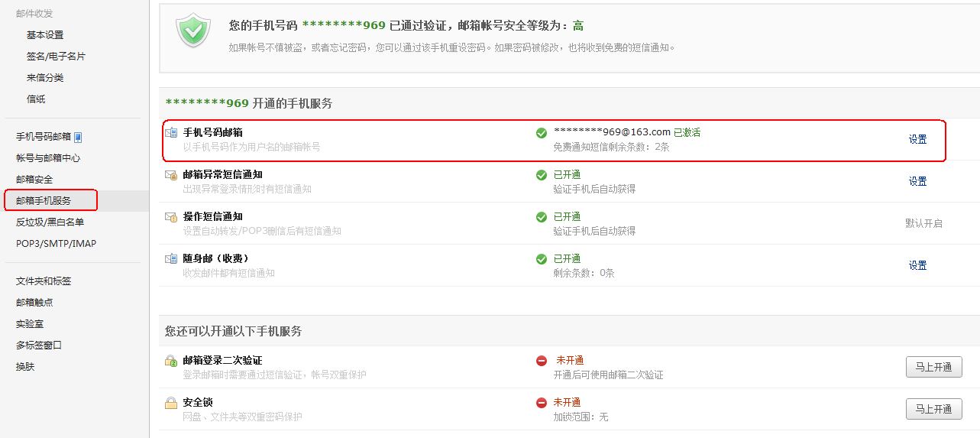Click the 操作短信通知 envelope icon
The image size is (980, 438).
(x=171, y=217)
